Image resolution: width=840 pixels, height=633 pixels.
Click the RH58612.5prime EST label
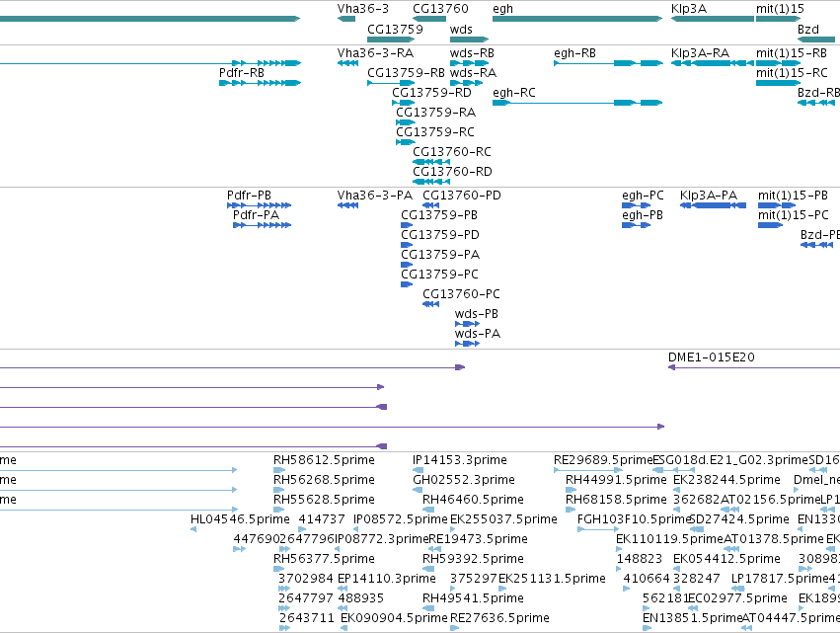pos(324,460)
